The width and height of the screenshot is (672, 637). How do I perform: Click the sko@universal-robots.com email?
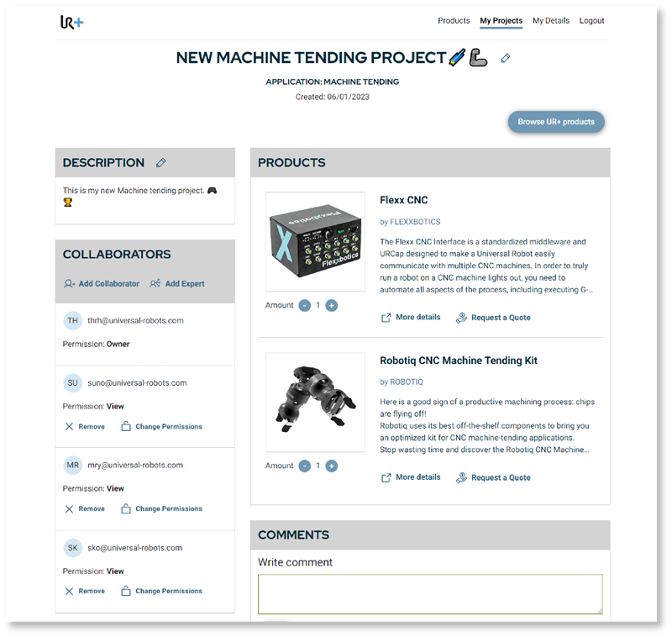point(134,548)
